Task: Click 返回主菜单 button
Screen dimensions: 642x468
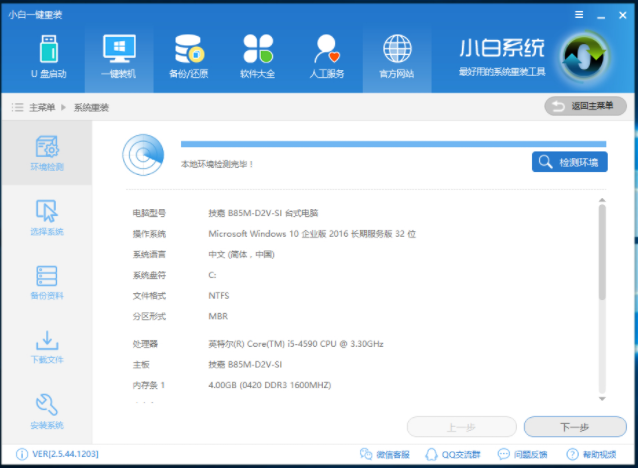Action: pos(585,106)
